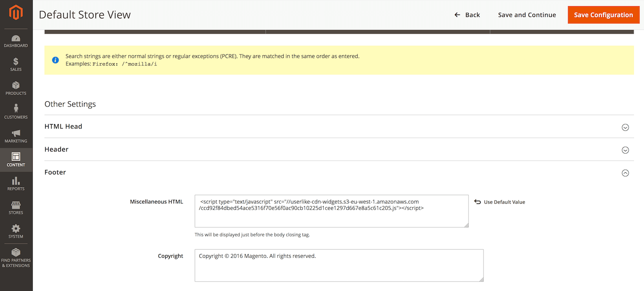Go Back using the arrow link
Image resolution: width=644 pixels, height=291 pixels.
[x=467, y=15]
